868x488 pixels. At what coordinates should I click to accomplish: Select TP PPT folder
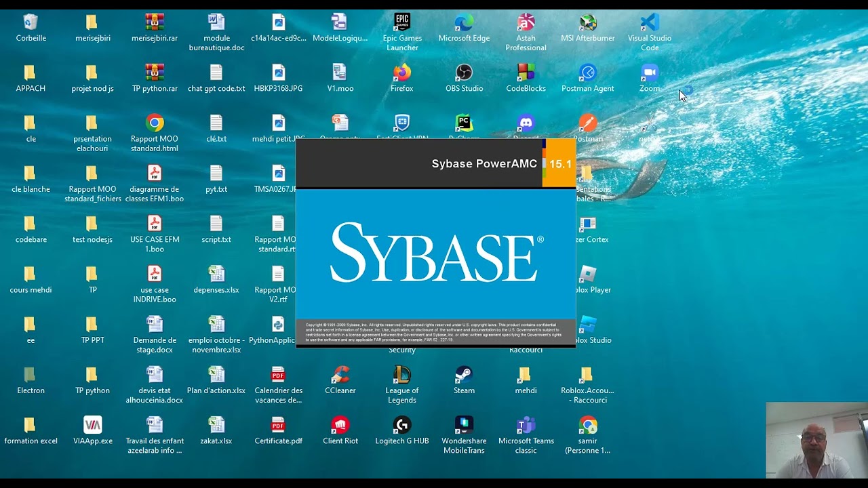click(93, 329)
